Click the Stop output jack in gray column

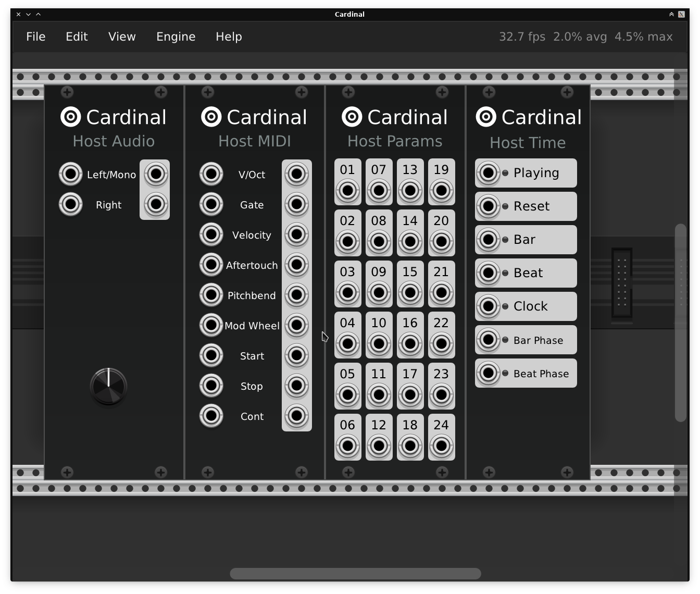point(297,386)
